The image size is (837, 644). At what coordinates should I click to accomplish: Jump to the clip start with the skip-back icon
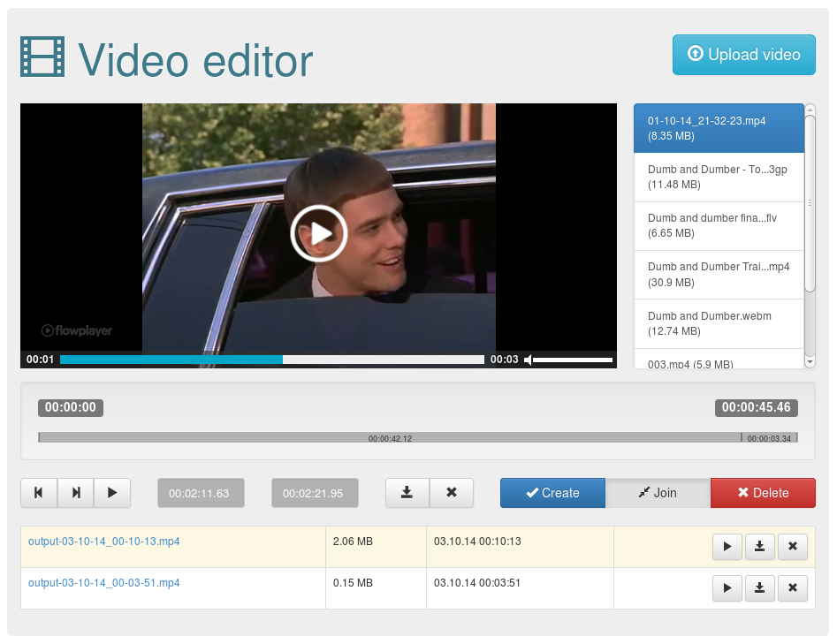click(39, 492)
